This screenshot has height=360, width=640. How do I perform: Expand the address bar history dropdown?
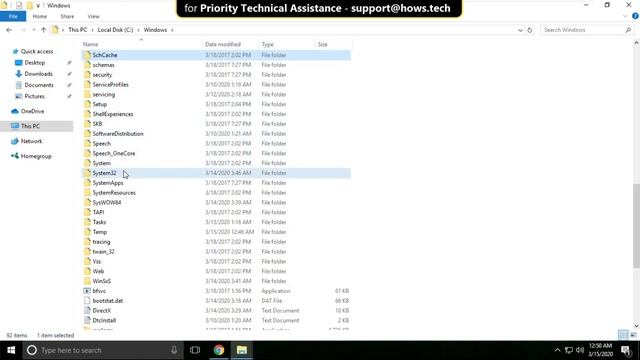click(520, 30)
